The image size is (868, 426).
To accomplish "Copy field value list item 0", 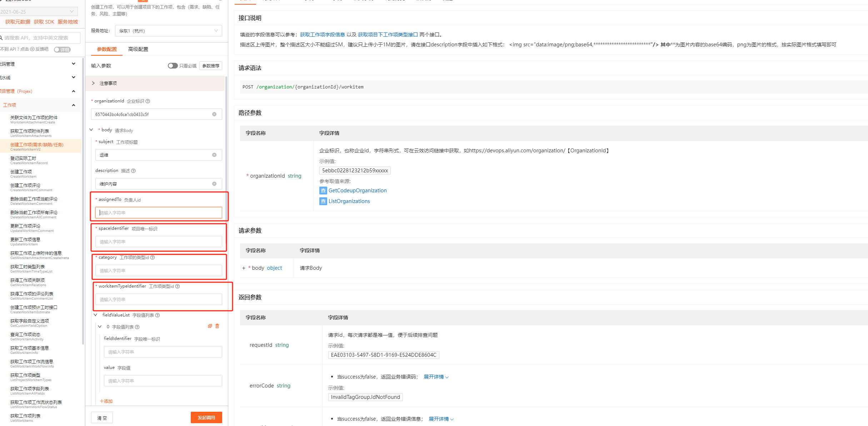I will click(210, 326).
